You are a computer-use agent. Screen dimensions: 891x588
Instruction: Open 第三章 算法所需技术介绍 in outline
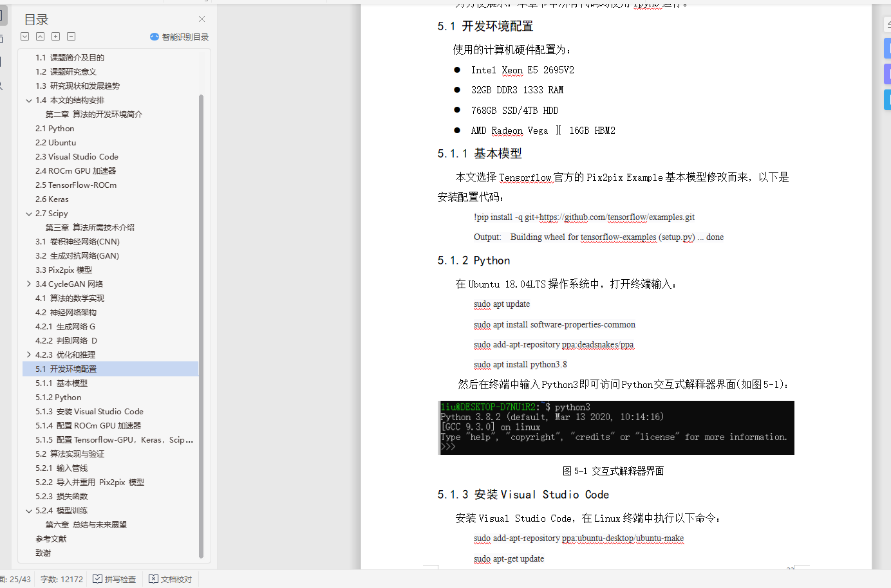click(x=89, y=228)
